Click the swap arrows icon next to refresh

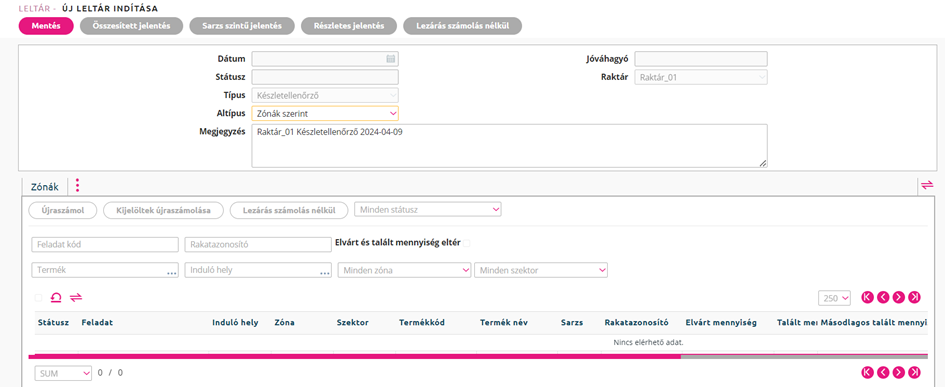[76, 297]
